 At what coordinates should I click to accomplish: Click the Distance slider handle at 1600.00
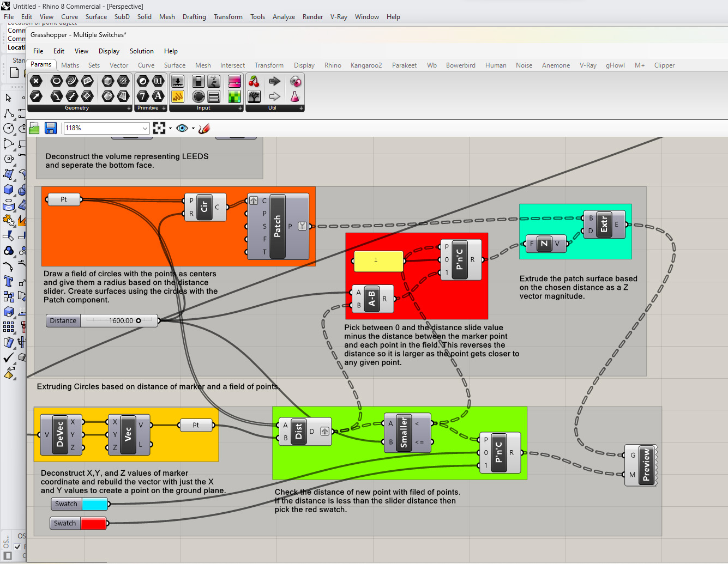pos(139,321)
